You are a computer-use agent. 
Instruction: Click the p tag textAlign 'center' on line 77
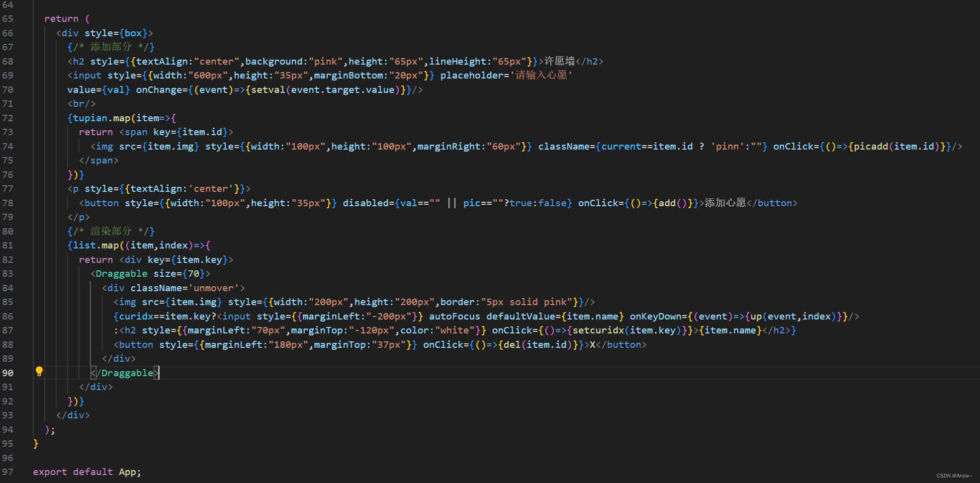(x=159, y=189)
